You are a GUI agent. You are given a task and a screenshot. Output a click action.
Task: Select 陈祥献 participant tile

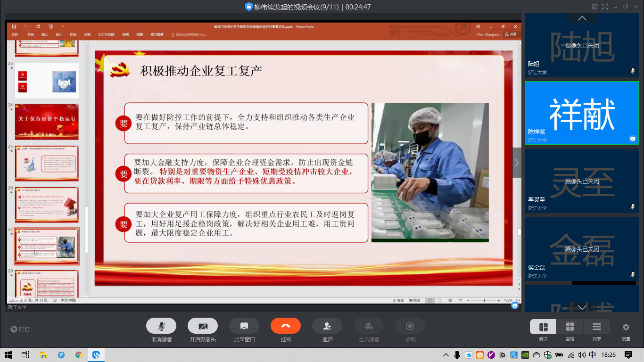pyautogui.click(x=582, y=113)
